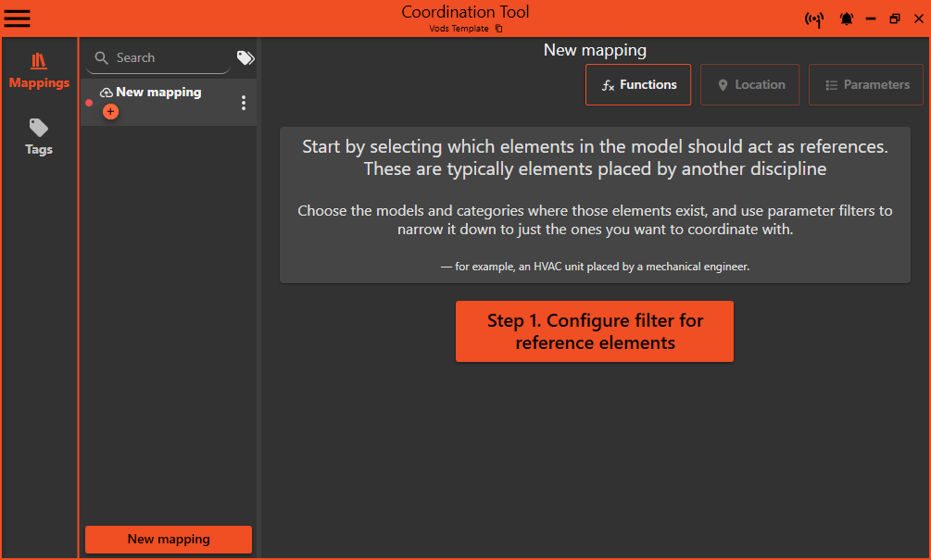Click the orange plus icon under New mapping
Viewport: 931px width, 560px height.
tap(110, 112)
